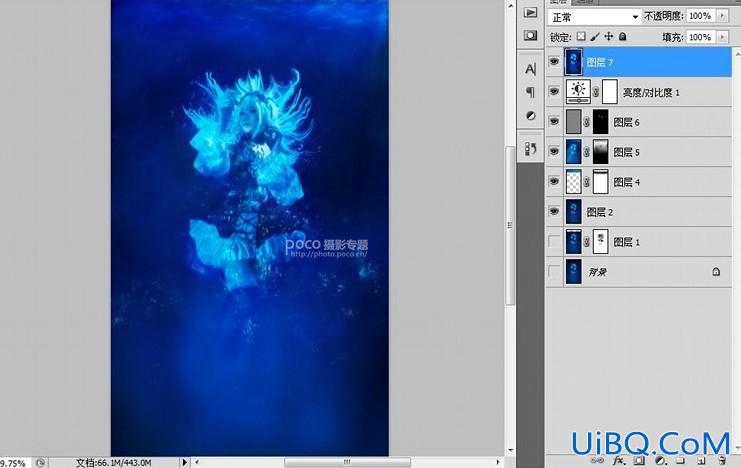The width and height of the screenshot is (741, 468).
Task: Select the 图层 7 thumbnail
Action: (x=573, y=62)
